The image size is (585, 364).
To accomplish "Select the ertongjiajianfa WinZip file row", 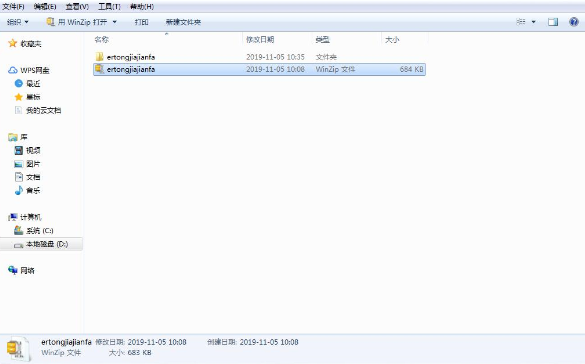I will tap(259, 69).
